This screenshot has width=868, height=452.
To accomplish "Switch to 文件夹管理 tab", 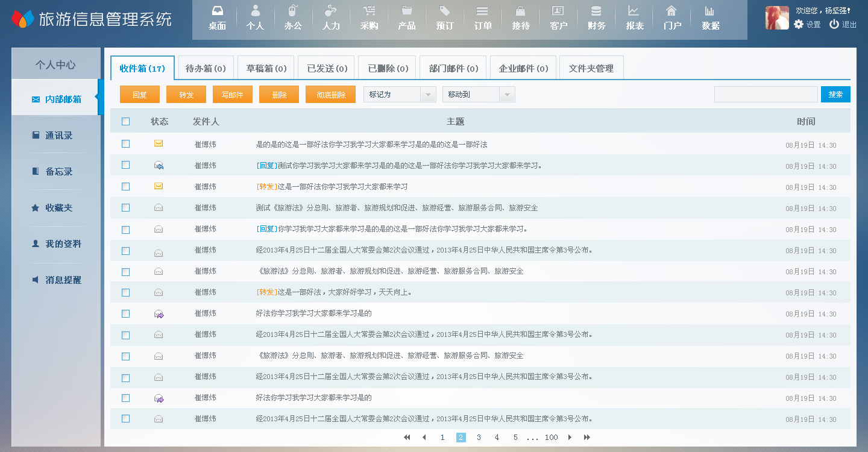I will [591, 68].
